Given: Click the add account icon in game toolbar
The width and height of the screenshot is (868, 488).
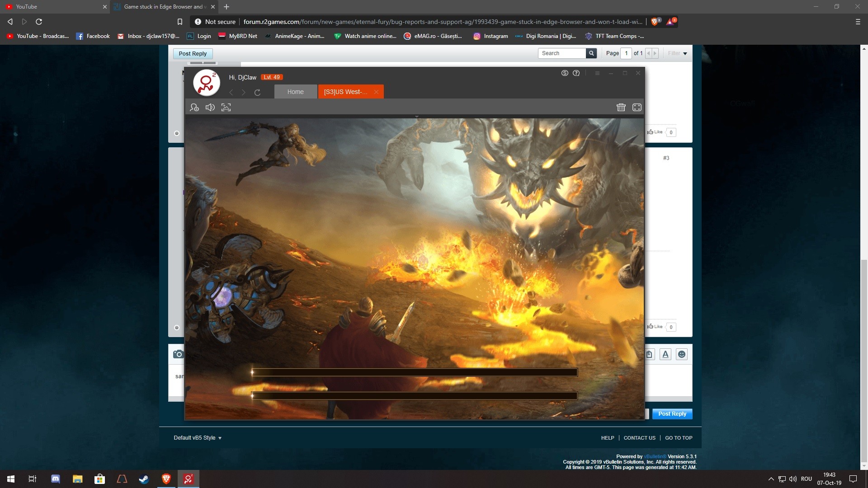Looking at the screenshot, I should [x=194, y=108].
